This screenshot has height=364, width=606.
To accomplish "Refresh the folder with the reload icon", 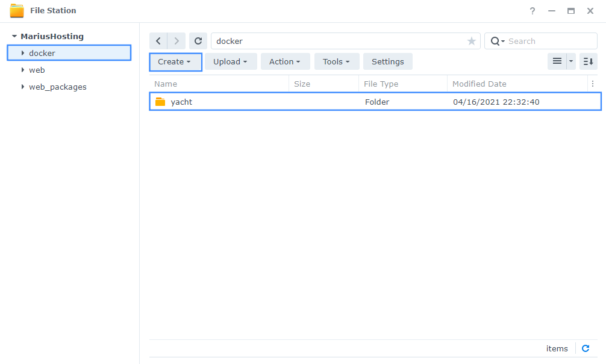I will [198, 41].
